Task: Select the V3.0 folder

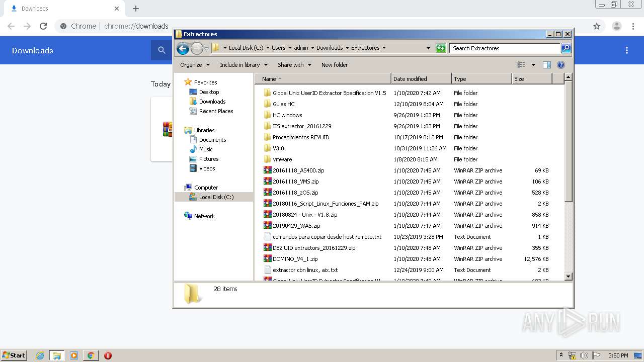Action: coord(278,148)
